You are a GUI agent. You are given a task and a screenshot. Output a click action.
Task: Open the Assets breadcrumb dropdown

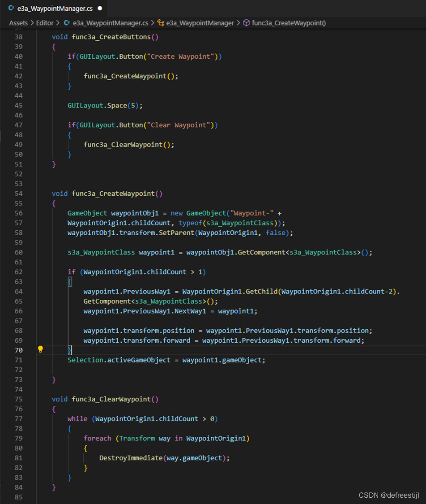point(18,23)
